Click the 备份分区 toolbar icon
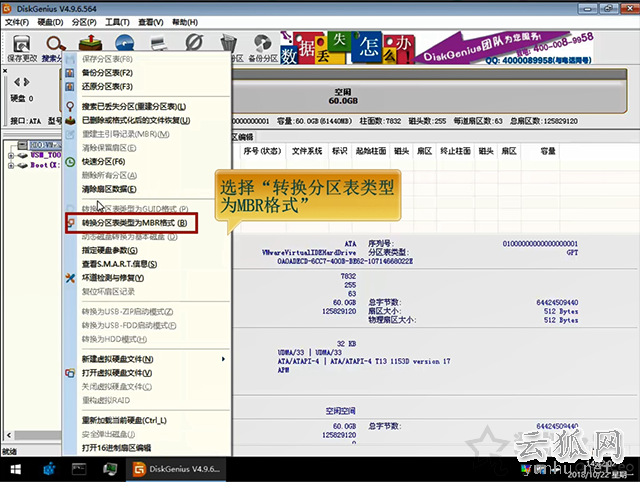The image size is (640, 482). [263, 48]
